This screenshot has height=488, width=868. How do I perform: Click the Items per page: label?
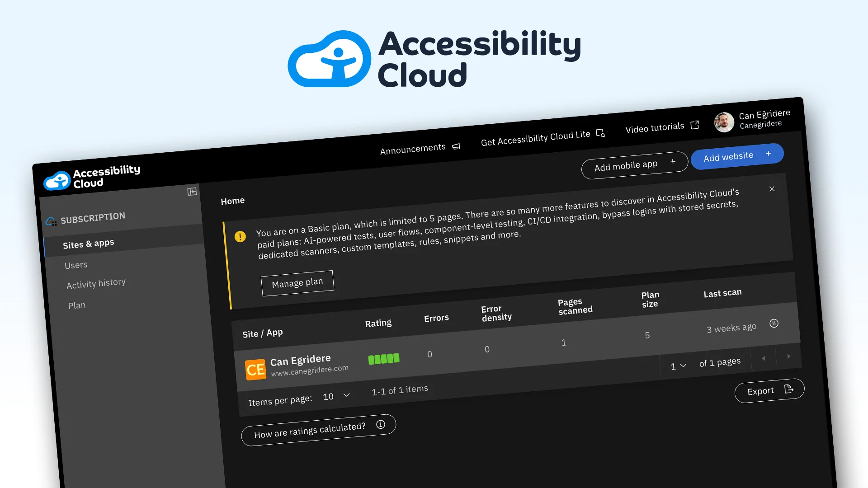pos(280,400)
